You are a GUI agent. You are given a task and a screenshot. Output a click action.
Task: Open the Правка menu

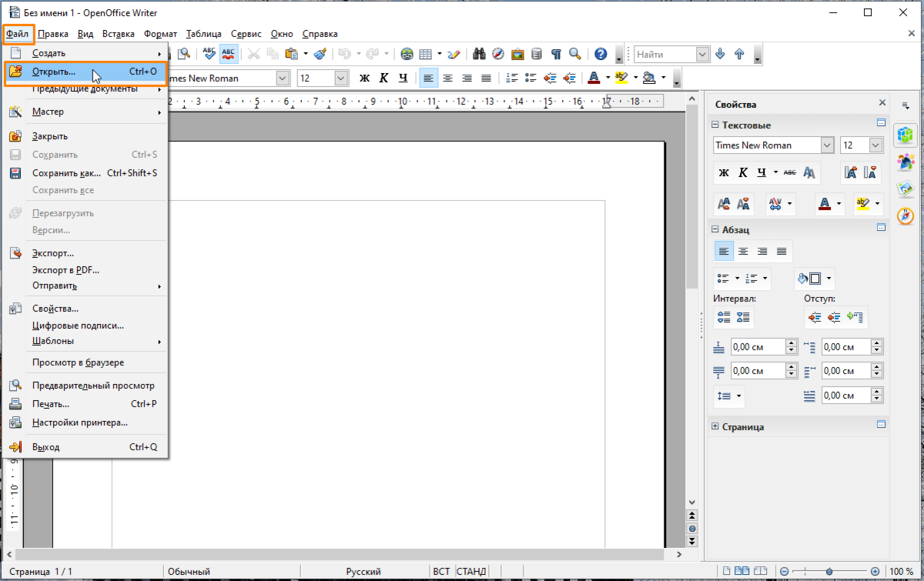53,34
